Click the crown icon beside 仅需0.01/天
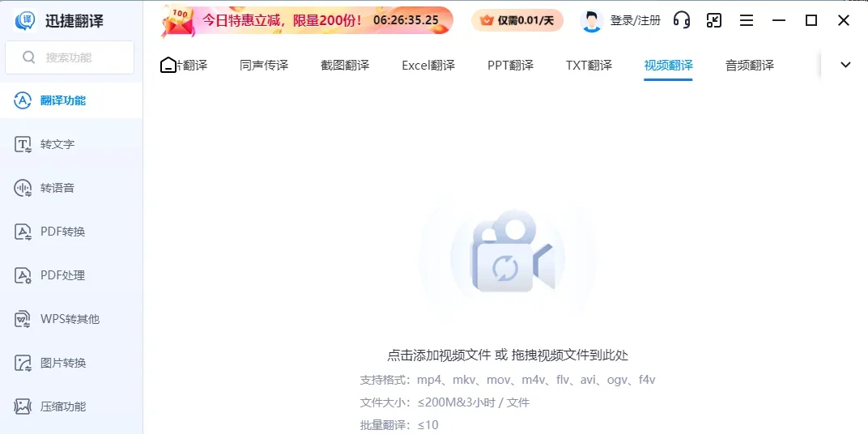The image size is (868, 434). 487,20
